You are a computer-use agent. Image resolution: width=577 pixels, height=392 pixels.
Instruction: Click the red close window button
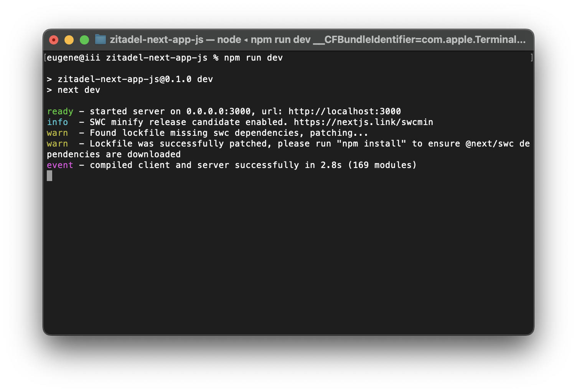pos(54,40)
